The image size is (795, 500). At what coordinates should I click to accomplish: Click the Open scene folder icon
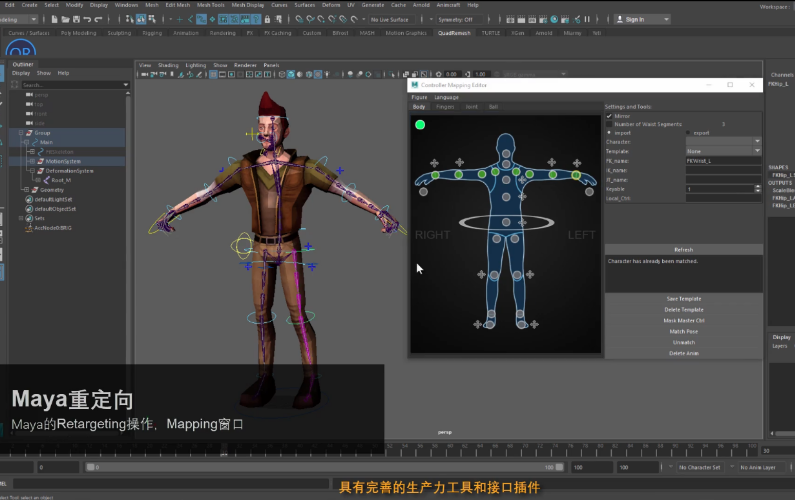65,19
